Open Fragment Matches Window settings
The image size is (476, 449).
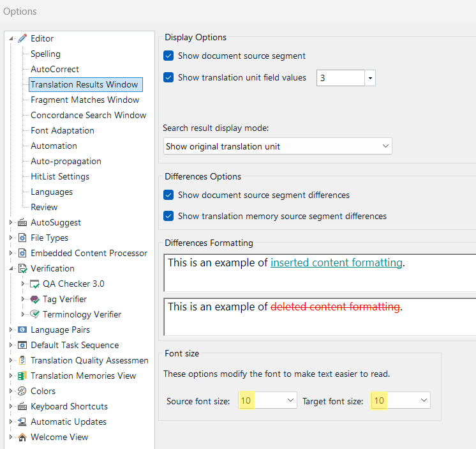[x=85, y=100]
